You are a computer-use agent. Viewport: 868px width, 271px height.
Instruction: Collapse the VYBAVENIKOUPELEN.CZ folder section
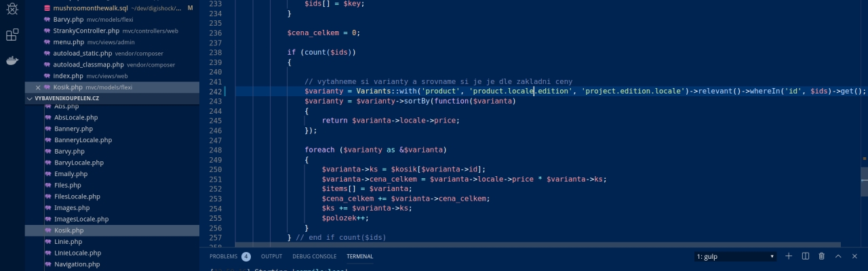click(x=30, y=99)
